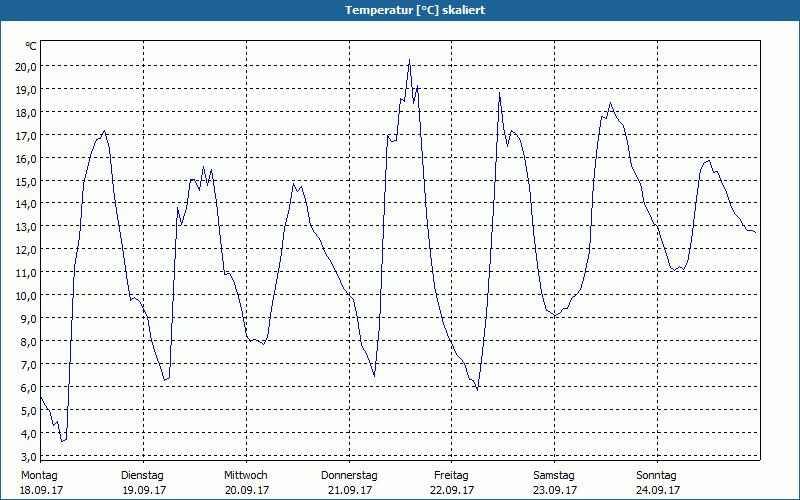This screenshot has width=800, height=500.
Task: Click the Montag day label
Action: coord(40,475)
